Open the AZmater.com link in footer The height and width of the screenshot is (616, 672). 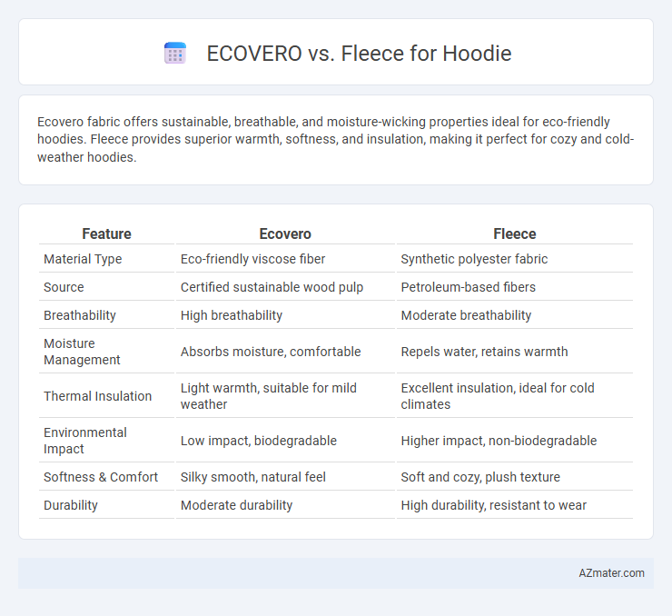(x=611, y=573)
